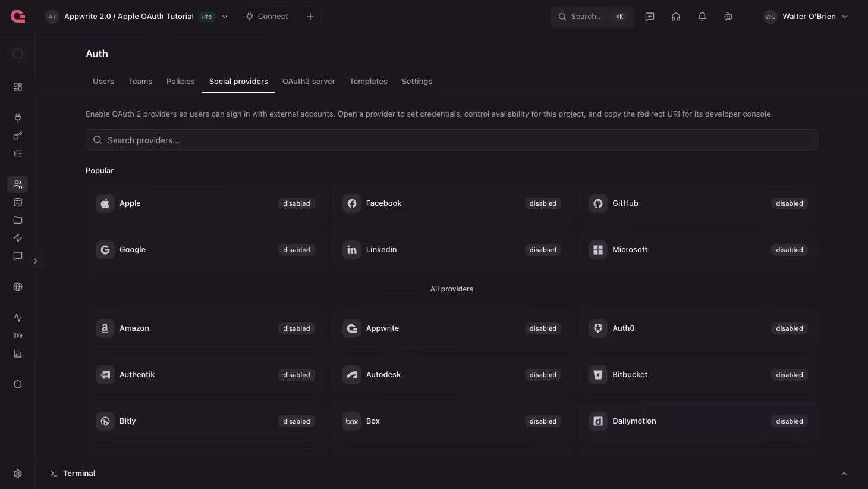Screen dimensions: 868x489
Task: Open the Policies tab
Action: (181, 81)
